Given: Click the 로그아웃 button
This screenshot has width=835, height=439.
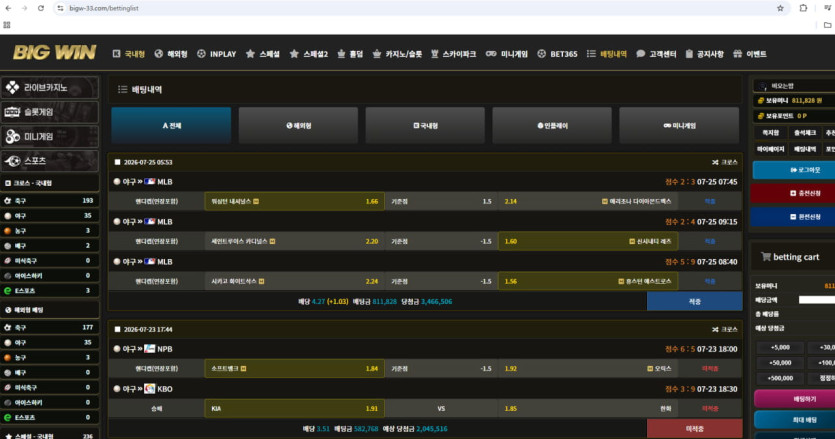Looking at the screenshot, I should click(x=795, y=170).
